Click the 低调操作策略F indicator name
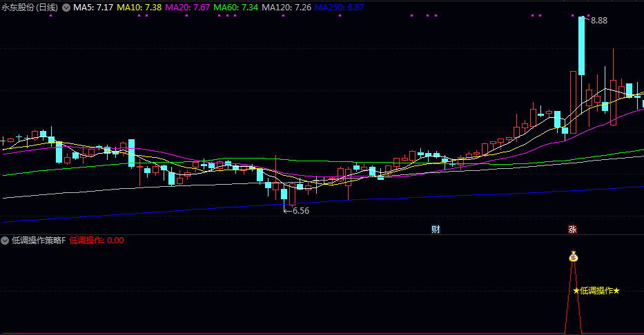The image size is (644, 335). (39, 241)
